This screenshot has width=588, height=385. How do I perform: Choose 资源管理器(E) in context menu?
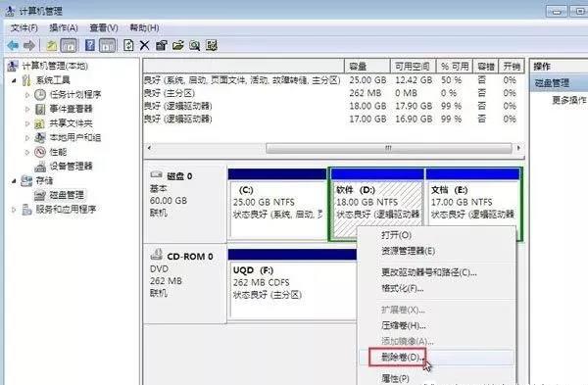tap(437, 251)
